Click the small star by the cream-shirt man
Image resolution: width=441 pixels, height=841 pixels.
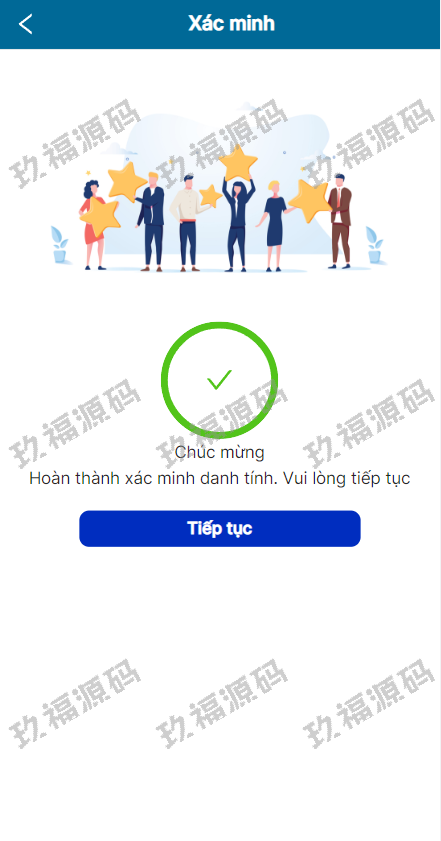pos(210,196)
